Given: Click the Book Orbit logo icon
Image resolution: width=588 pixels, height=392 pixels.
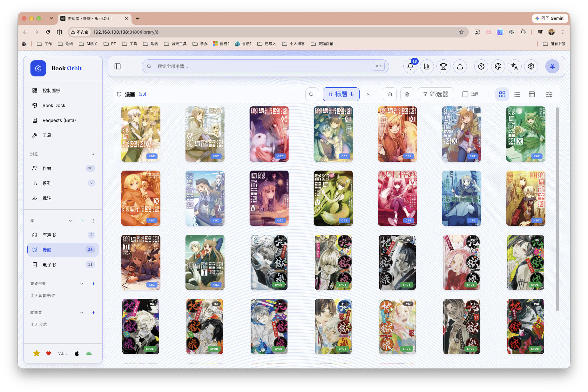Looking at the screenshot, I should point(38,68).
